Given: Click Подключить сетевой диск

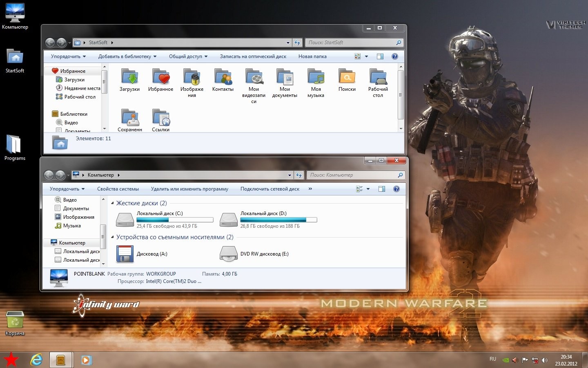Looking at the screenshot, I should coord(270,189).
